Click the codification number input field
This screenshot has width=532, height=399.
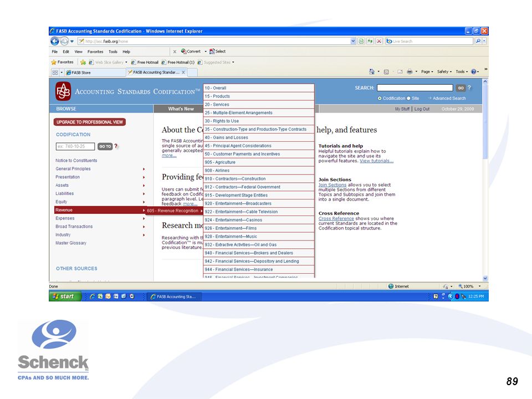click(75, 146)
